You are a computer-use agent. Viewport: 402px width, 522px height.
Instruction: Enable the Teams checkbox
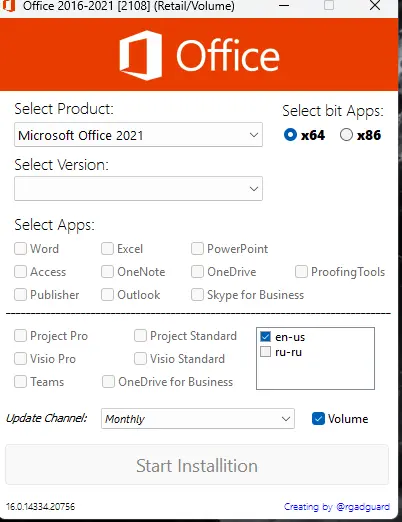coord(20,381)
